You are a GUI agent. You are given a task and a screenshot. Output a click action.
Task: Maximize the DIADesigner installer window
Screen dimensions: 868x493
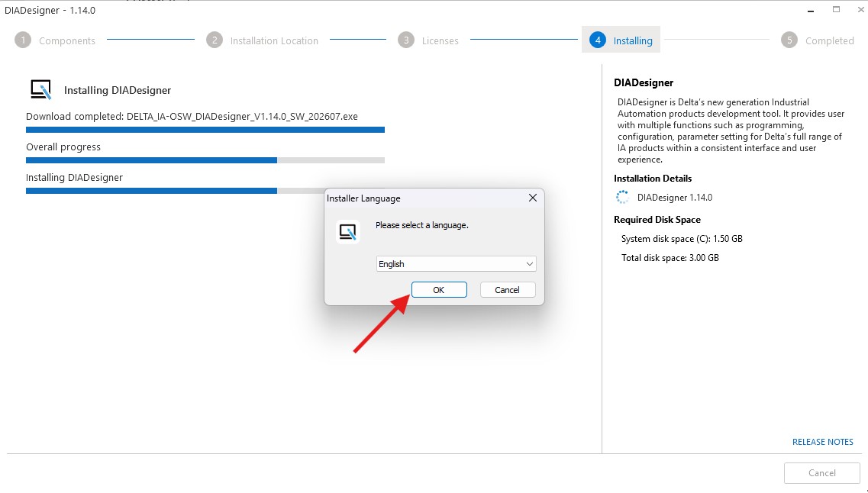click(x=837, y=10)
